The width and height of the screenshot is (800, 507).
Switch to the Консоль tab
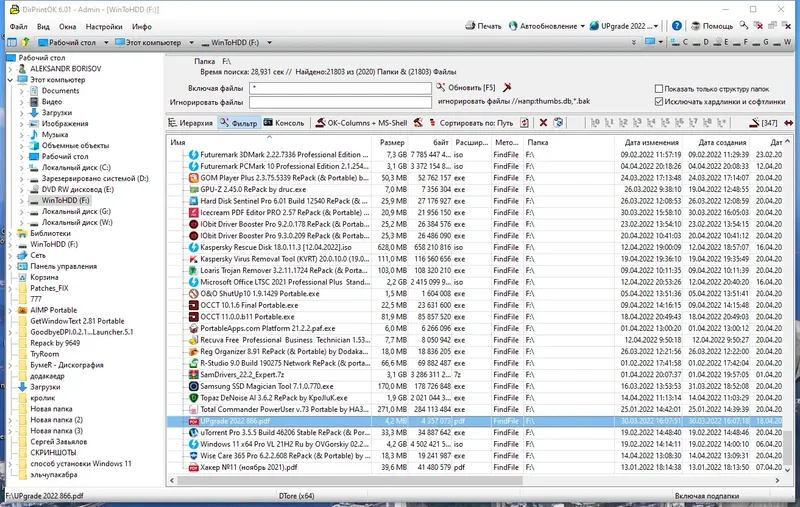284,122
